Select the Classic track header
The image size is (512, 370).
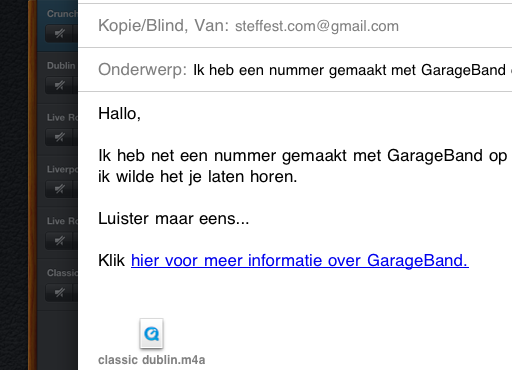58,285
